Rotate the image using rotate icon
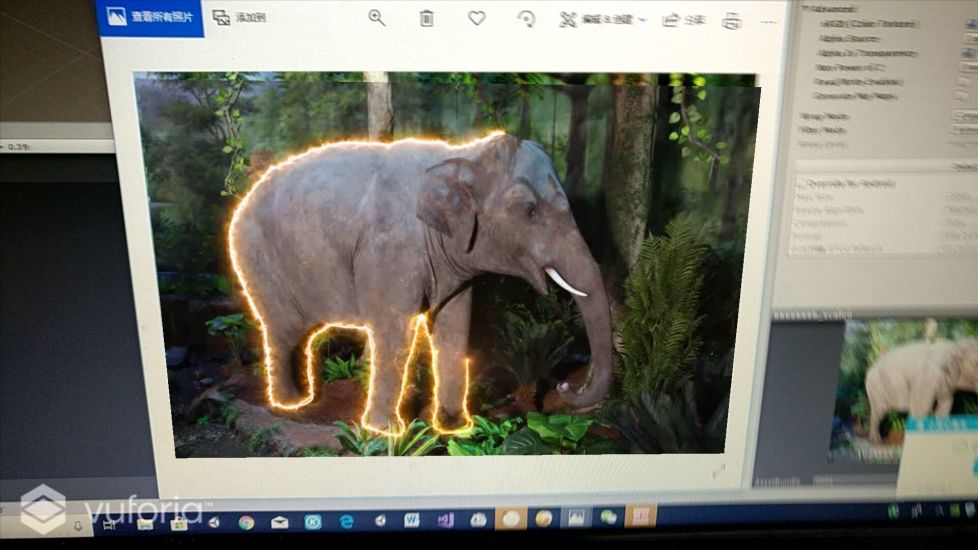The image size is (978, 550). point(526,19)
